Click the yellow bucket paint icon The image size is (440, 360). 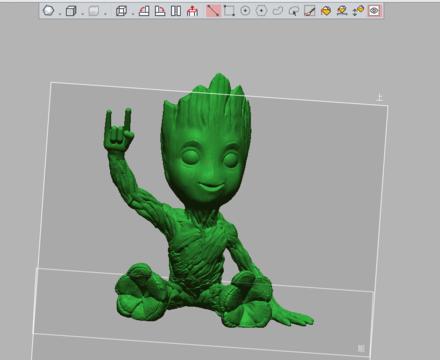326,11
